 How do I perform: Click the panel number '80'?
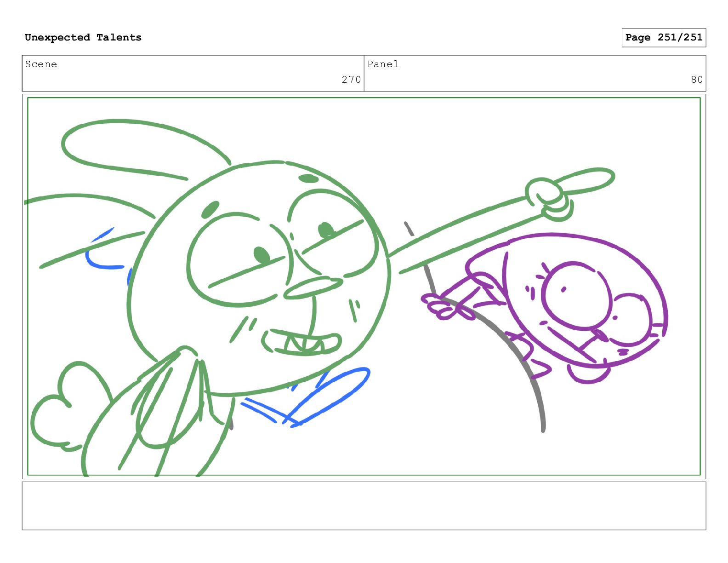(697, 80)
